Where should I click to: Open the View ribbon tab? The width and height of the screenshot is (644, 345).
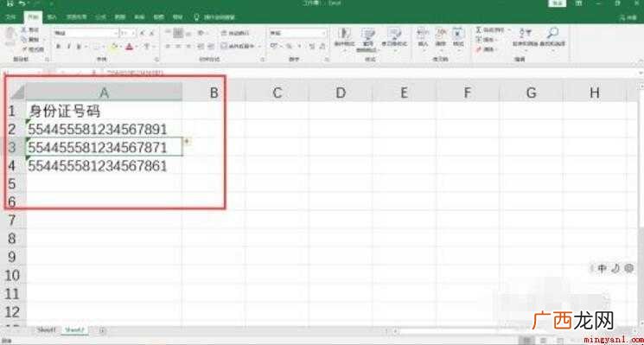(159, 17)
